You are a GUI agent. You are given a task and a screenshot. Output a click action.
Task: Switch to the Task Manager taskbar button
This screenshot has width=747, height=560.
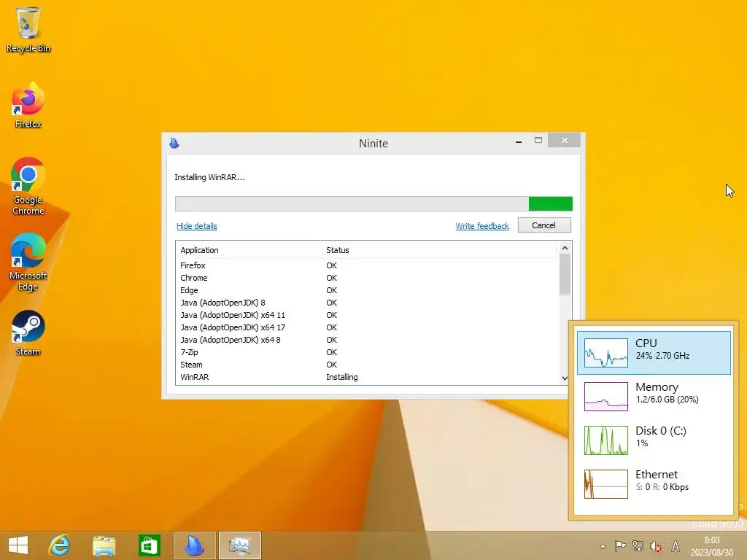point(239,545)
